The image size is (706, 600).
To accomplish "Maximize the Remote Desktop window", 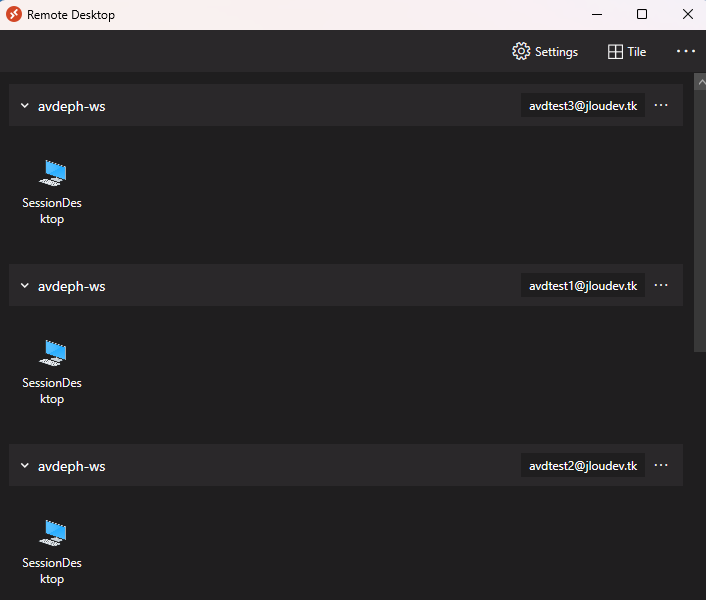I will [x=642, y=14].
